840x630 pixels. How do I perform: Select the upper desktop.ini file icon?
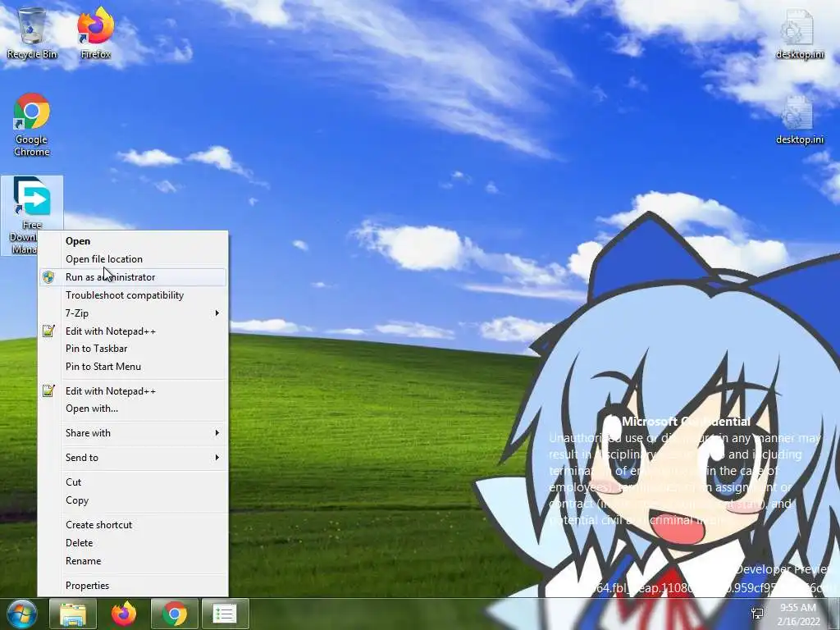click(x=799, y=34)
